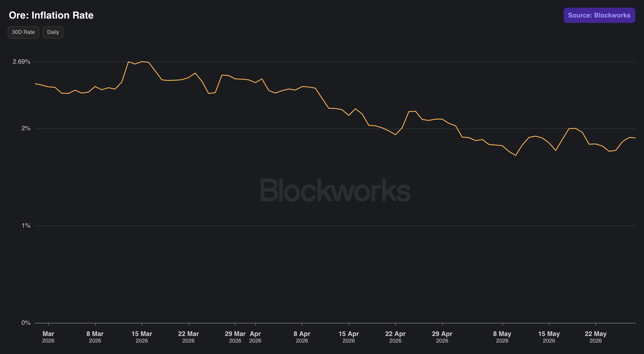644x354 pixels.
Task: Click the line's lowest point after 8 May
Action: (516, 155)
